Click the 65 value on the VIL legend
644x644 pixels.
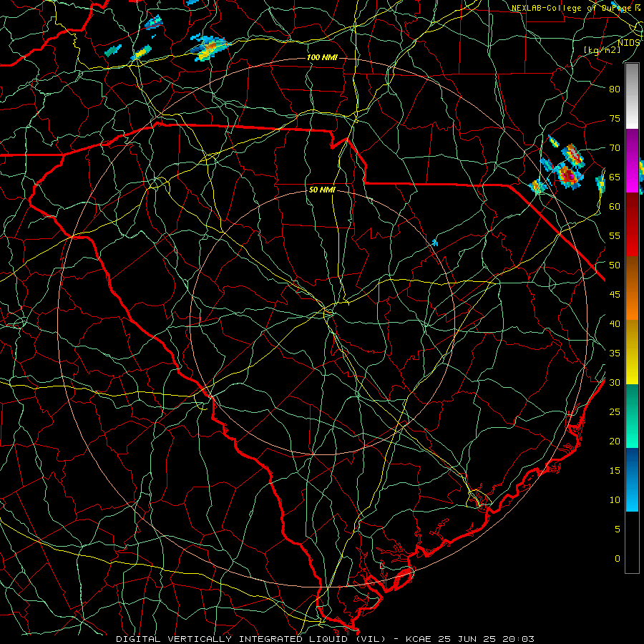coord(615,177)
